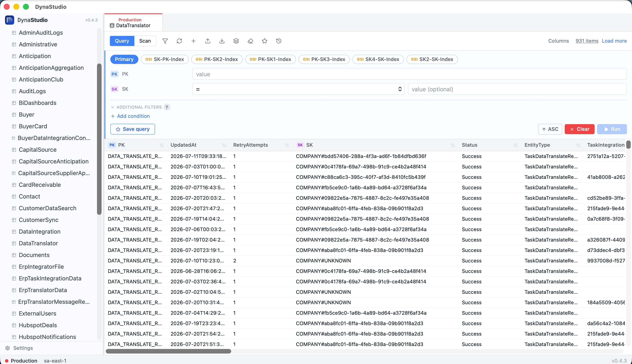Select the PK-SK3-Index GSI

(324, 59)
